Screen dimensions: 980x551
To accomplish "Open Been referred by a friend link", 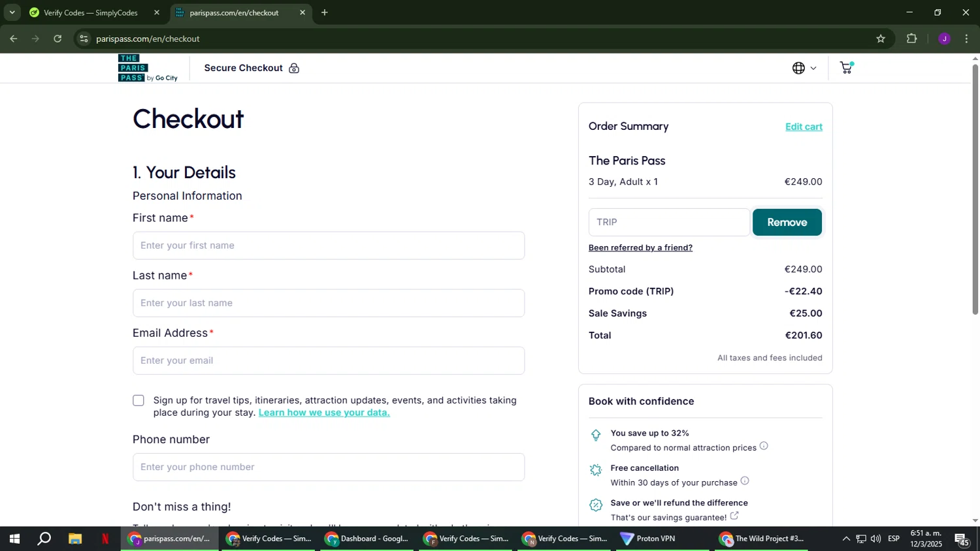I will pos(640,247).
